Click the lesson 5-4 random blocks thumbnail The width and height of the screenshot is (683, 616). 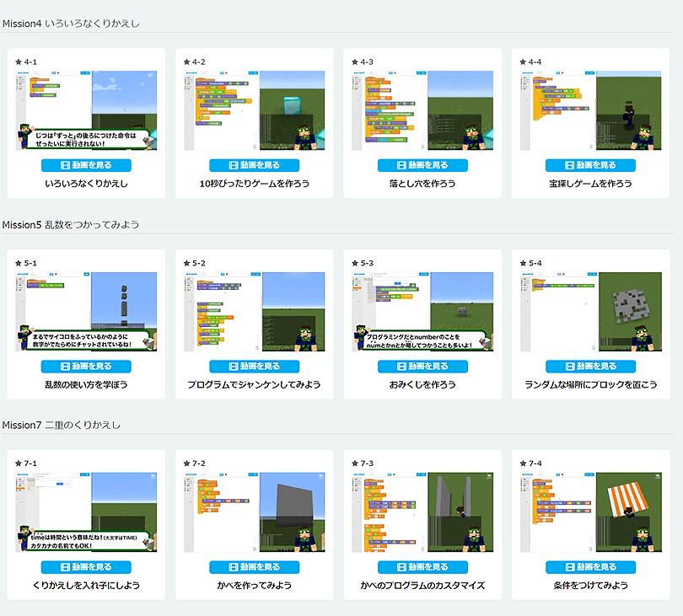[x=590, y=312]
